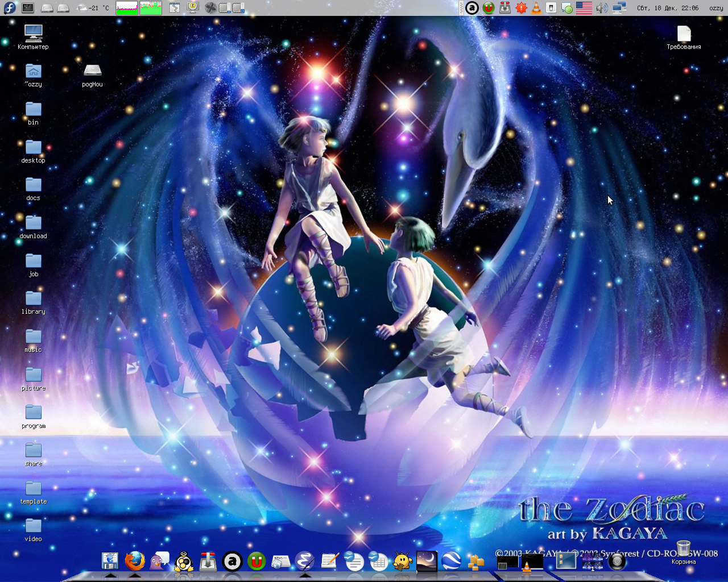Launch Firefox from the dock
Image resolution: width=728 pixels, height=582 pixels.
click(135, 562)
